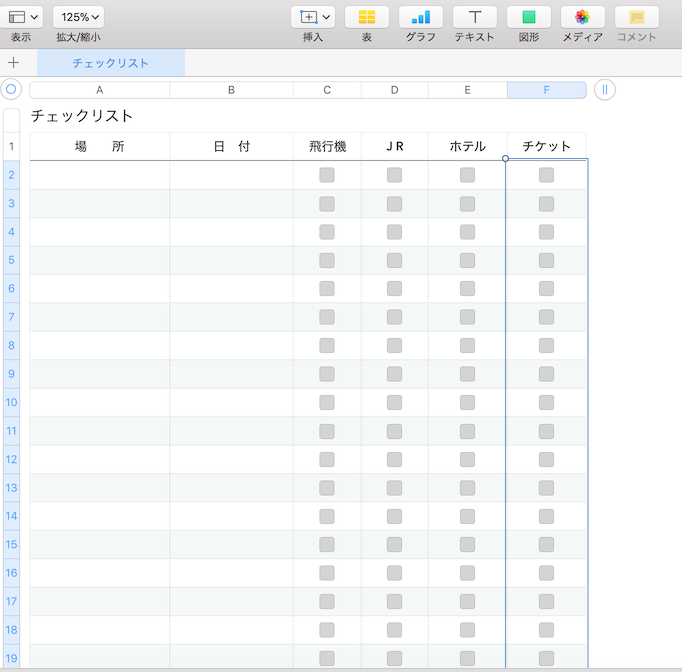Viewport: 682px width, 672px height.
Task: Select column E header
Action: (468, 90)
